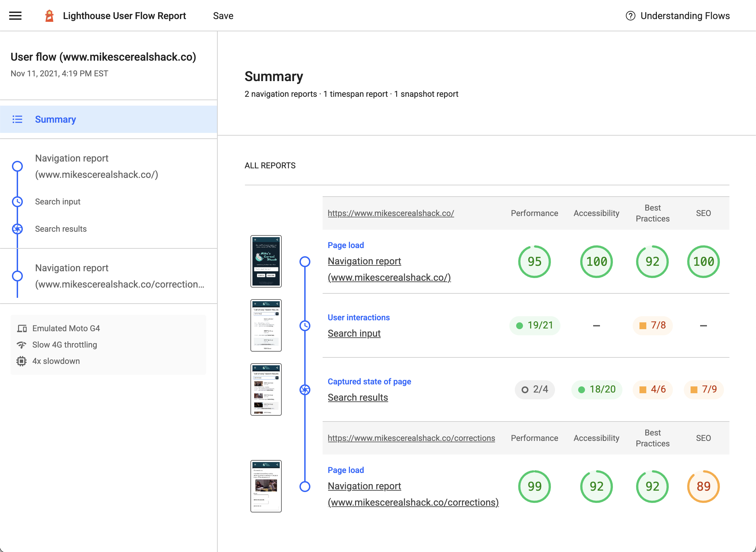Open corrections Best Practices score gauge 92

[x=652, y=487]
